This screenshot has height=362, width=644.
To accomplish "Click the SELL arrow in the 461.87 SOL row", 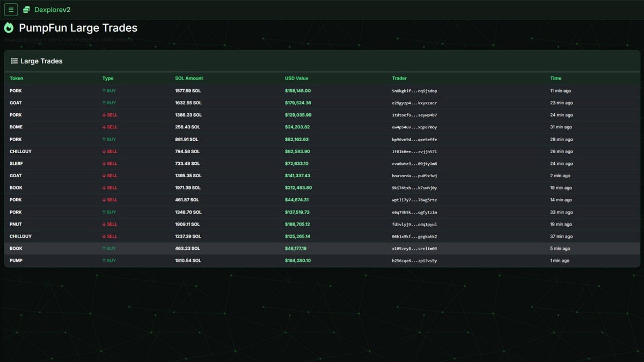I will [104, 200].
